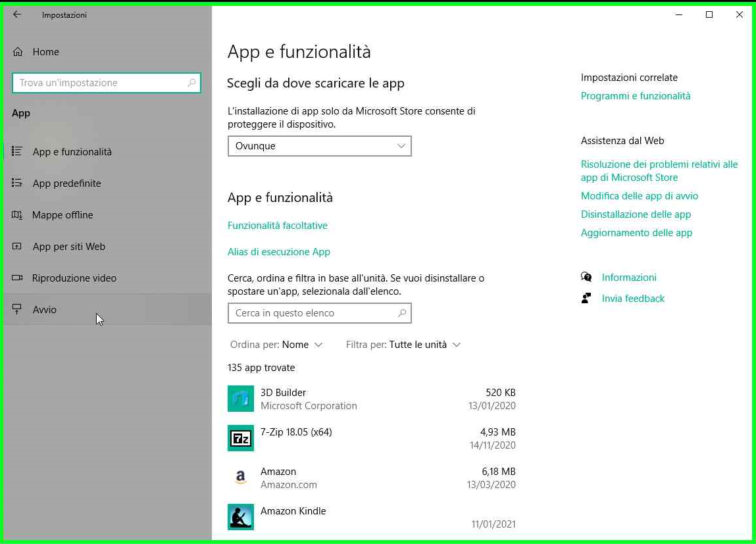Select the Amazon Kindle entry
Viewport: 756px width, 544px height.
[372, 518]
